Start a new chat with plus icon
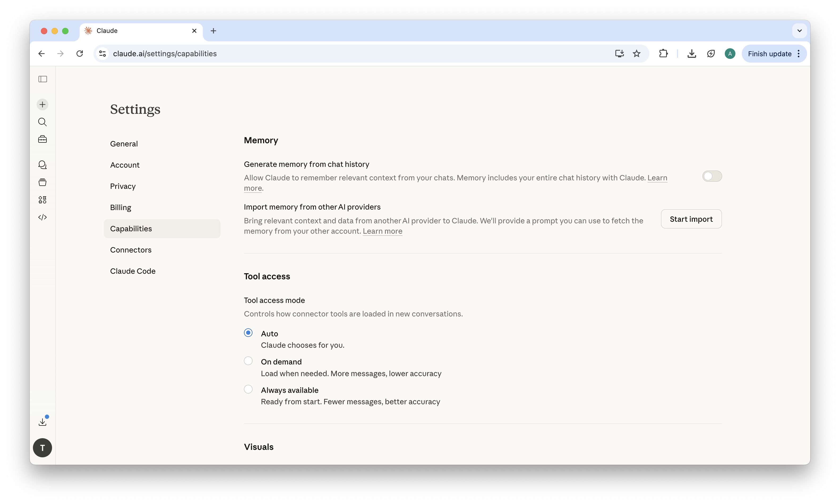840x504 pixels. pyautogui.click(x=42, y=104)
